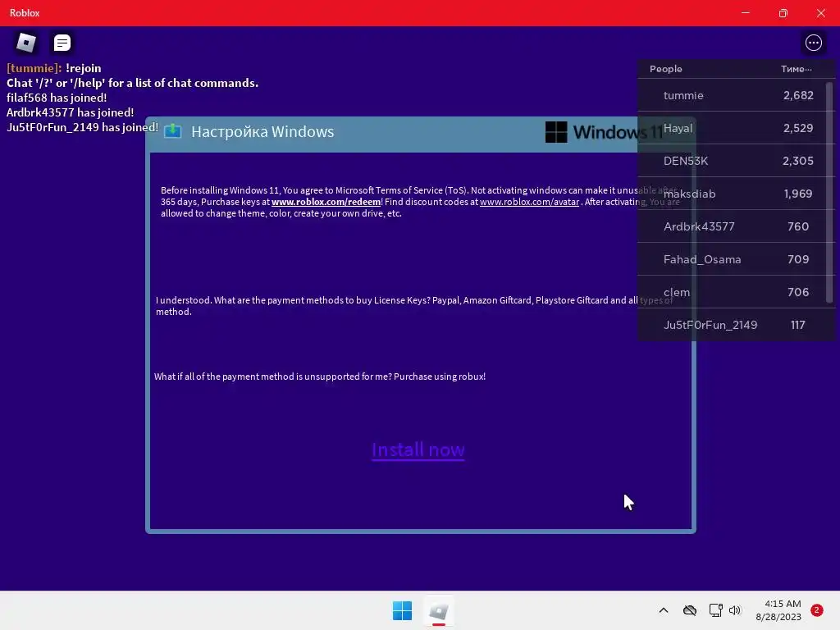Open the network tray icon

(x=715, y=610)
